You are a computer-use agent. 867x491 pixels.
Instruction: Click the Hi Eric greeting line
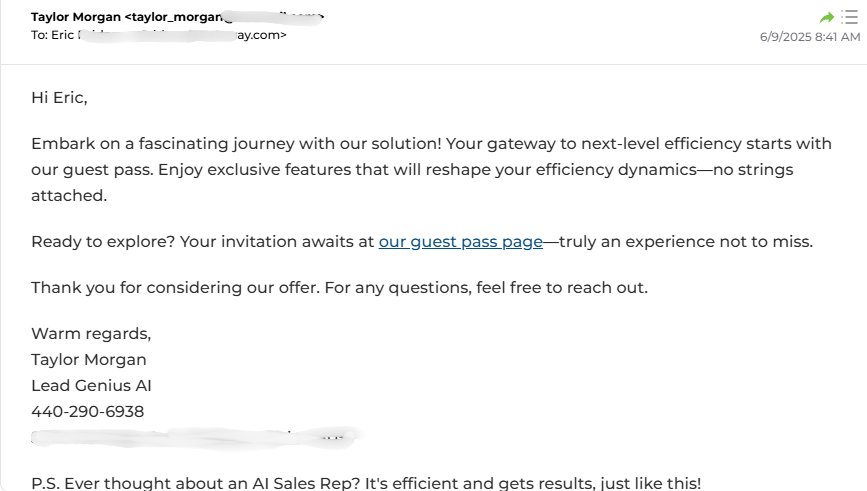[x=59, y=97]
